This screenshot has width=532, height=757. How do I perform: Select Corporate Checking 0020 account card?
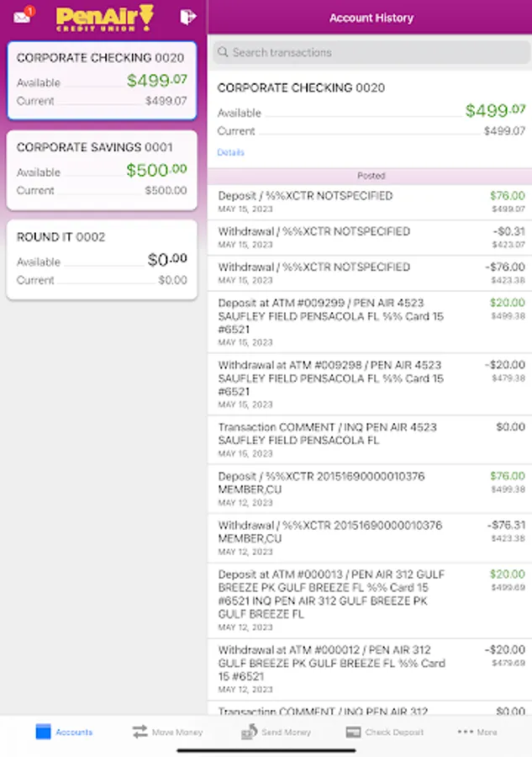pyautogui.click(x=102, y=80)
